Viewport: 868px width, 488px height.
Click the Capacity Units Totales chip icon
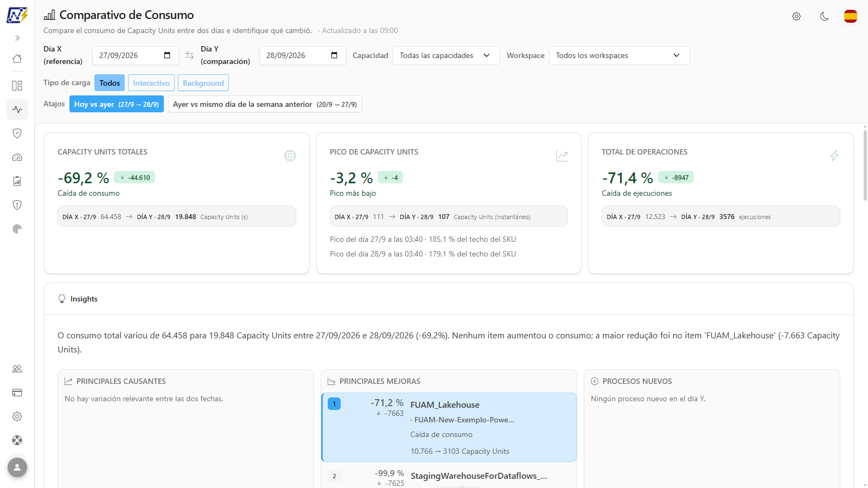coord(290,156)
